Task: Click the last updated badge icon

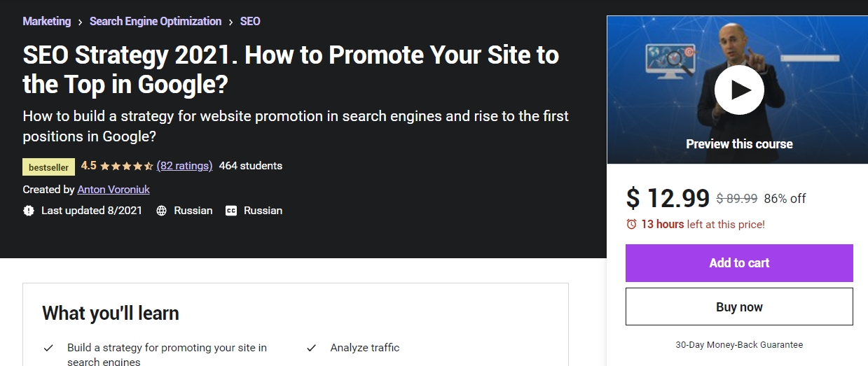Action: pyautogui.click(x=29, y=211)
